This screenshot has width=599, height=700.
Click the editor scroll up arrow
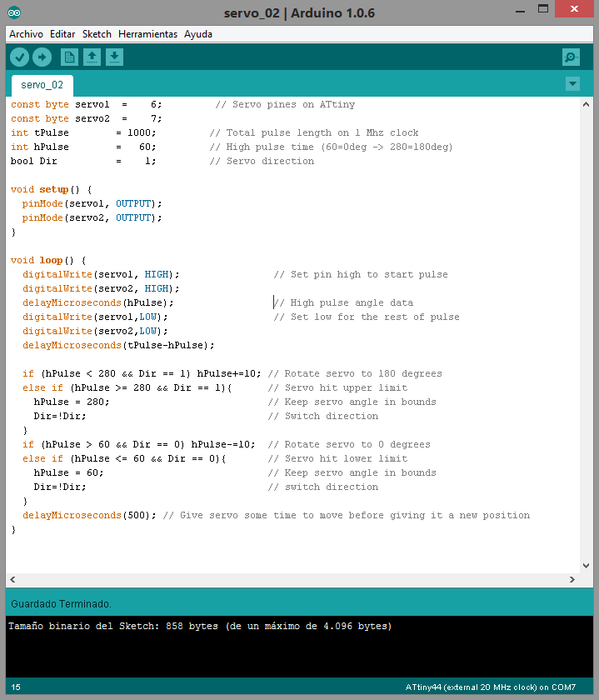coord(586,104)
